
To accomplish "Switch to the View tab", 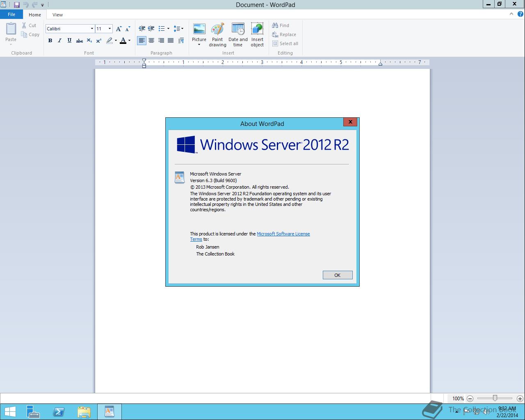I will pos(57,14).
